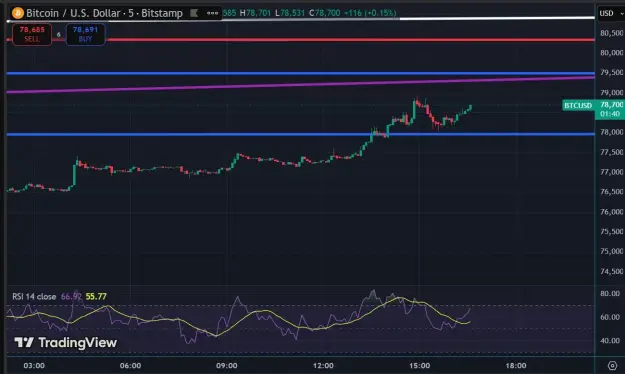Click the low value L78,531 in the legend

coord(290,13)
